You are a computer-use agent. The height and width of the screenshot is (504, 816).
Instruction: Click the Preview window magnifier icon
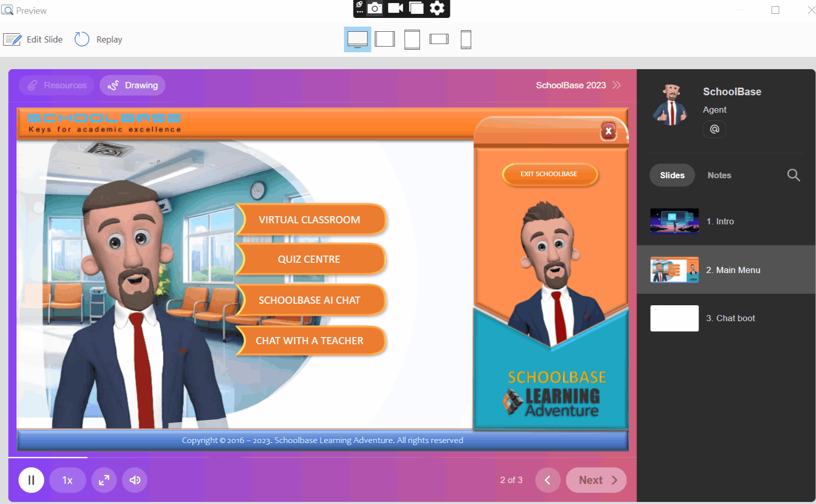pos(7,10)
